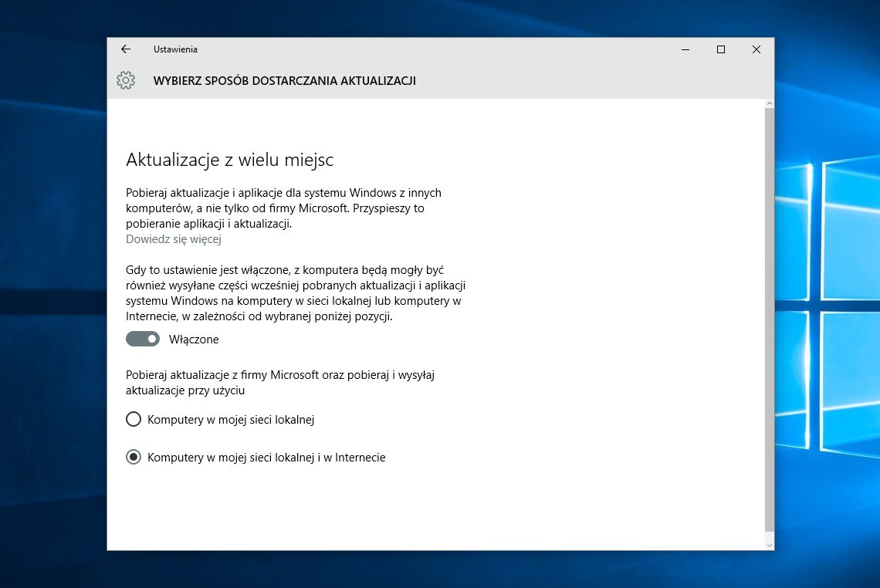Click the scrollbar up arrow
The height and width of the screenshot is (588, 880).
pyautogui.click(x=770, y=104)
